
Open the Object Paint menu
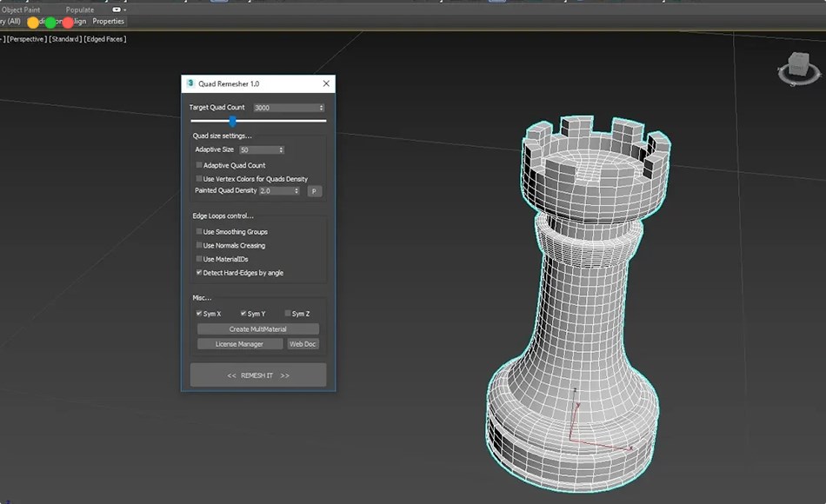click(x=22, y=10)
